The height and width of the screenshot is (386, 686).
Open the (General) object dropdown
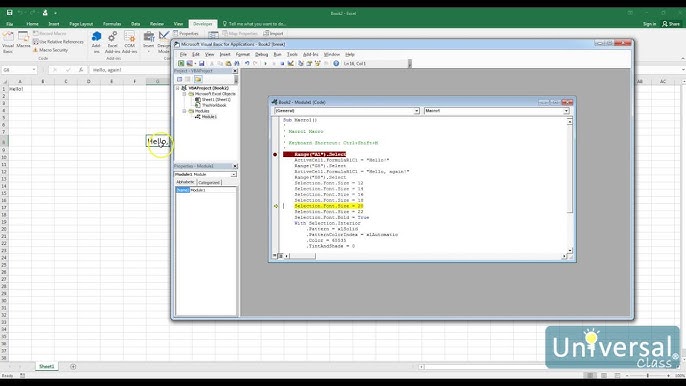coord(346,111)
